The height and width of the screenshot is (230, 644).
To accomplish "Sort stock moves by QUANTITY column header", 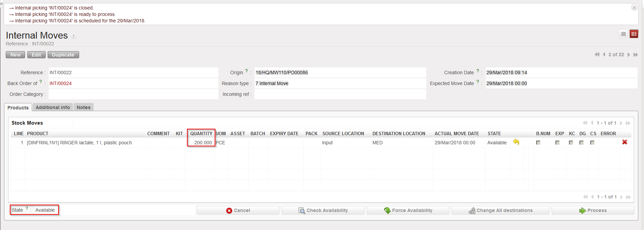I will [201, 133].
